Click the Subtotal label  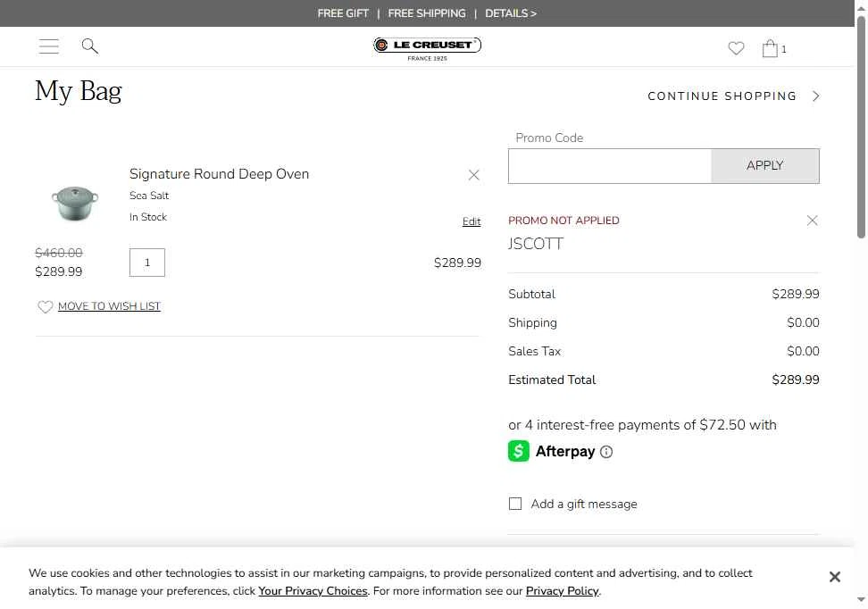[x=531, y=294]
